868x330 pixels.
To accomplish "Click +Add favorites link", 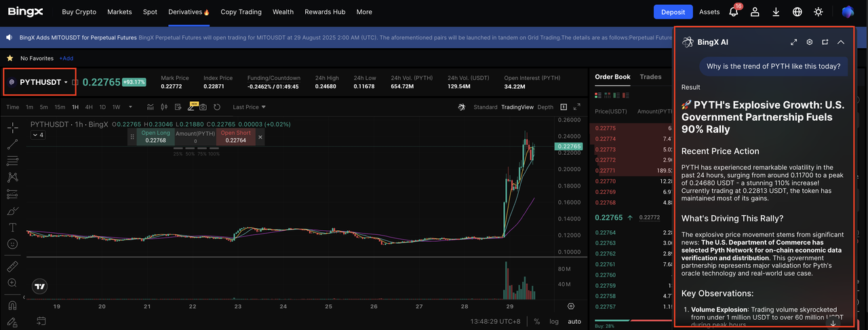I will [66, 58].
